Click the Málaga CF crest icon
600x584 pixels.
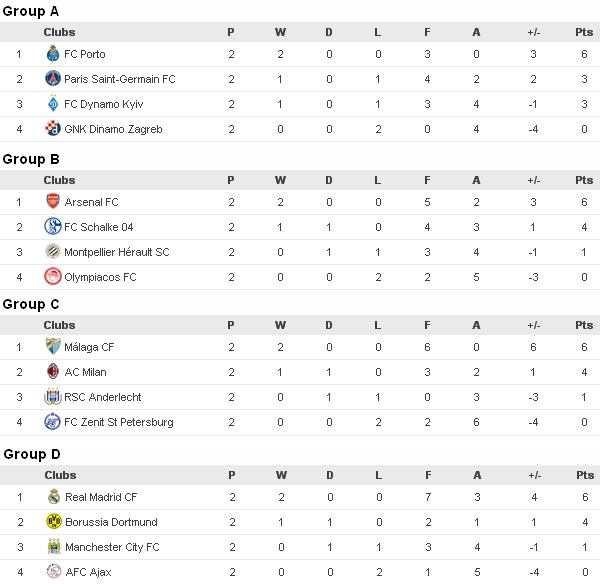click(53, 347)
